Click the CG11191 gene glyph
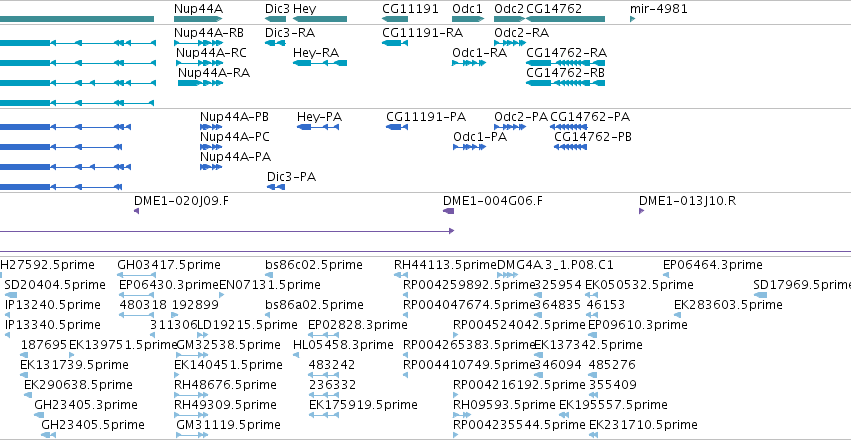 pyautogui.click(x=395, y=20)
